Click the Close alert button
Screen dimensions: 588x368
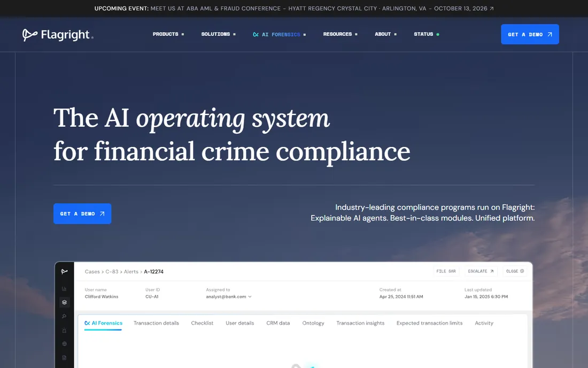point(515,271)
